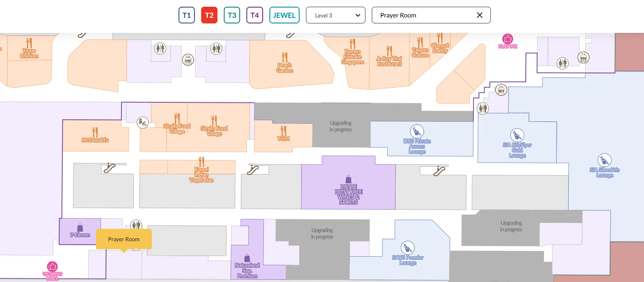644x282 pixels.
Task: Switch to the T1 terminal tab
Action: (x=186, y=15)
